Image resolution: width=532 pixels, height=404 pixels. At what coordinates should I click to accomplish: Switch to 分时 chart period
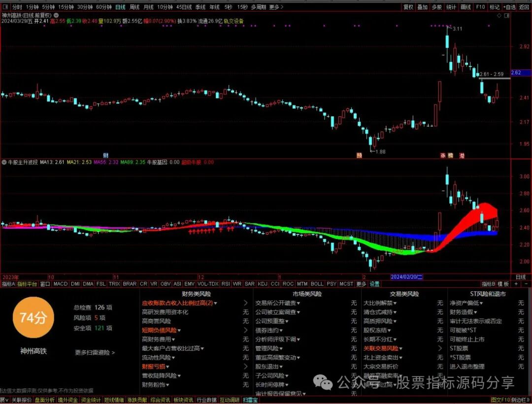[17, 7]
